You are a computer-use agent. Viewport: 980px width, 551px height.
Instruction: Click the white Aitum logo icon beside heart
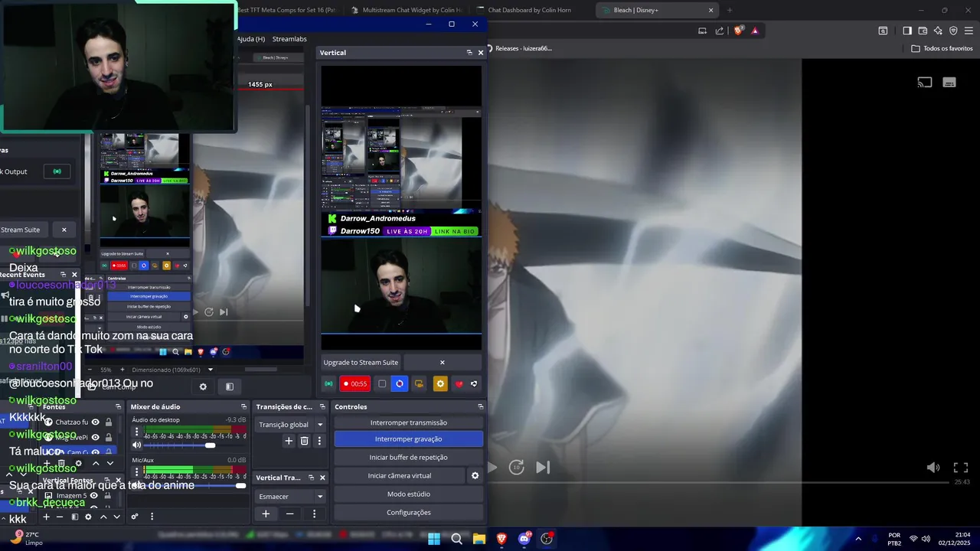pyautogui.click(x=474, y=384)
